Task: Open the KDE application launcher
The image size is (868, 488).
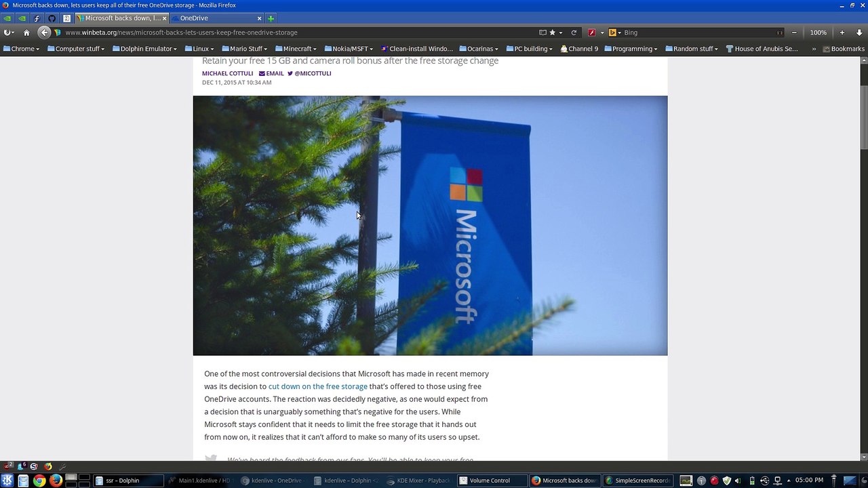Action: [x=7, y=481]
